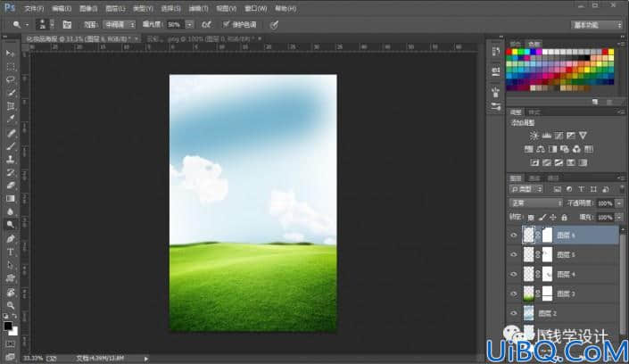This screenshot has width=629, height=364.
Task: Add a Channel Mixer adjustment
Action: tap(576, 149)
